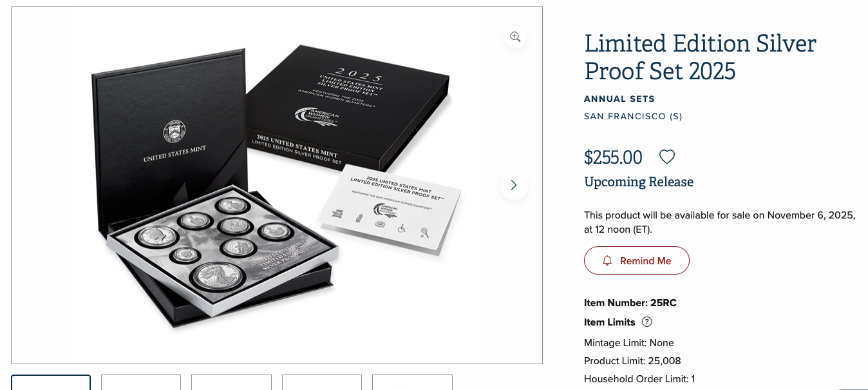
Task: Click the Item Number 25RC text
Action: 630,302
